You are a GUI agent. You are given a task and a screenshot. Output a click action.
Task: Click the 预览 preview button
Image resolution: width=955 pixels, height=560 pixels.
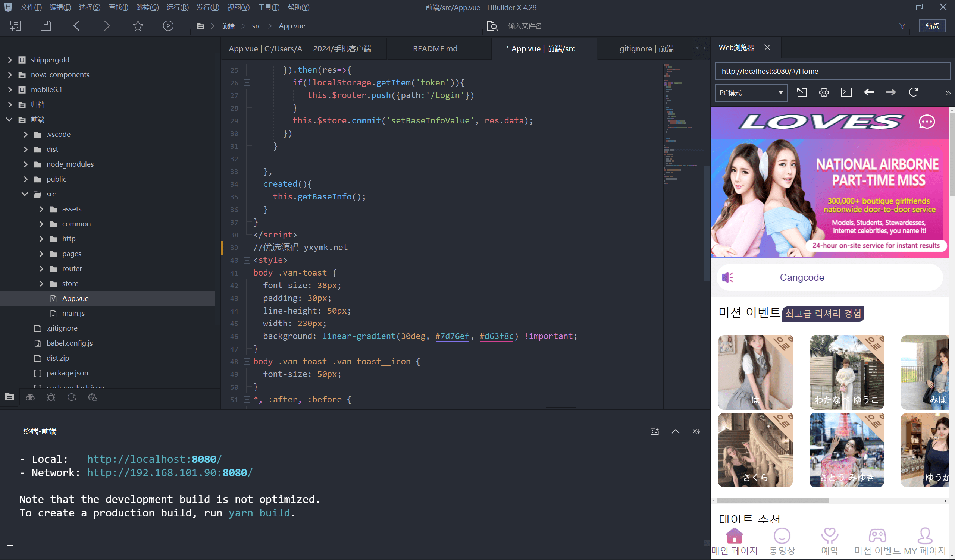click(932, 26)
